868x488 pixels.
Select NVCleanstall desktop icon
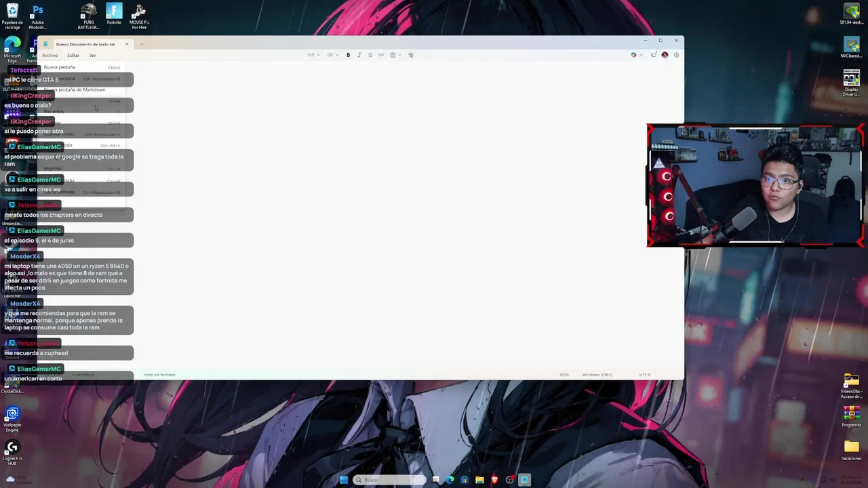click(851, 47)
